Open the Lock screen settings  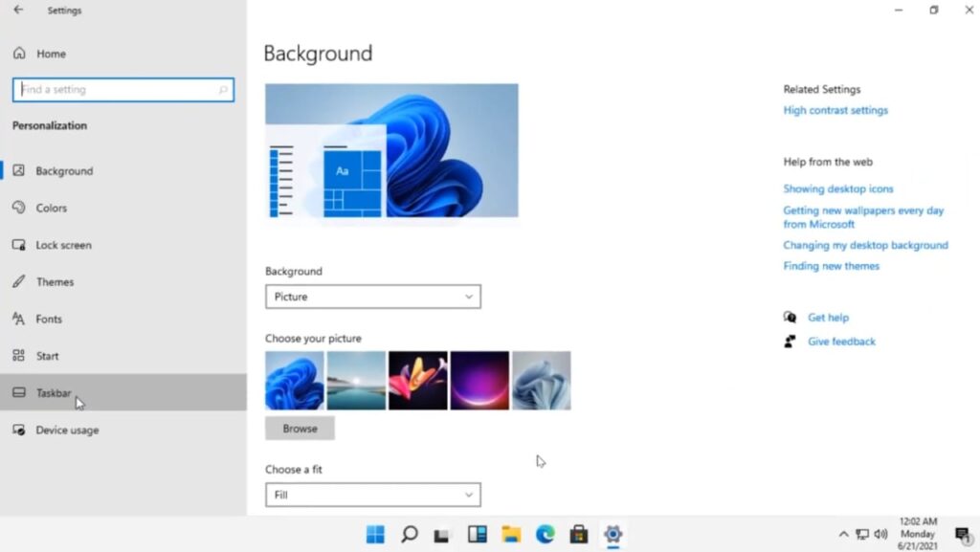(x=123, y=245)
